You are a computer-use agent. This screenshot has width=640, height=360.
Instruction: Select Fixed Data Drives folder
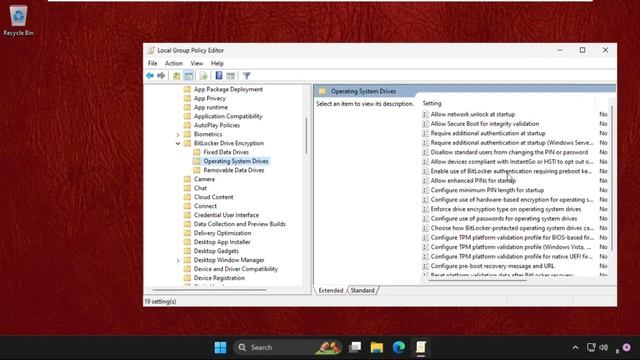[226, 152]
